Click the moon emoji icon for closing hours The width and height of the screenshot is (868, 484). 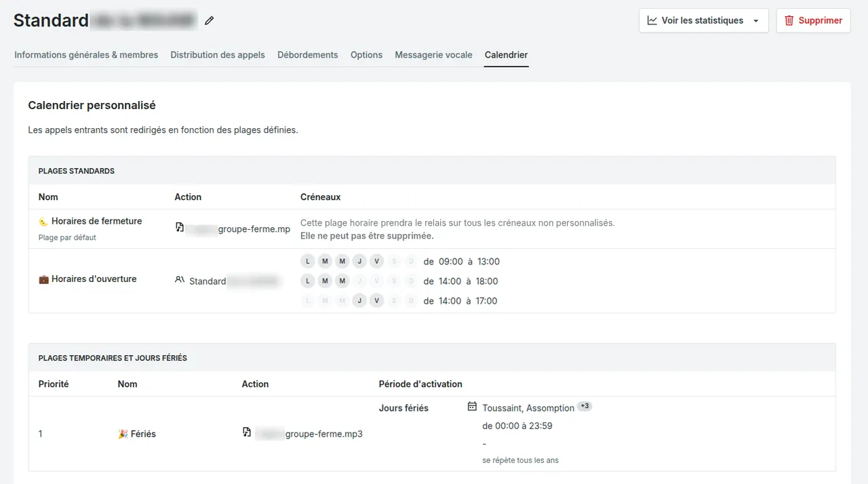[x=43, y=222]
